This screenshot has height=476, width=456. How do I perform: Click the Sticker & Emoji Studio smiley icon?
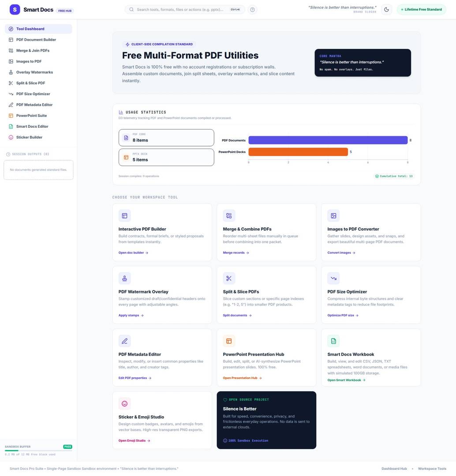point(124,404)
